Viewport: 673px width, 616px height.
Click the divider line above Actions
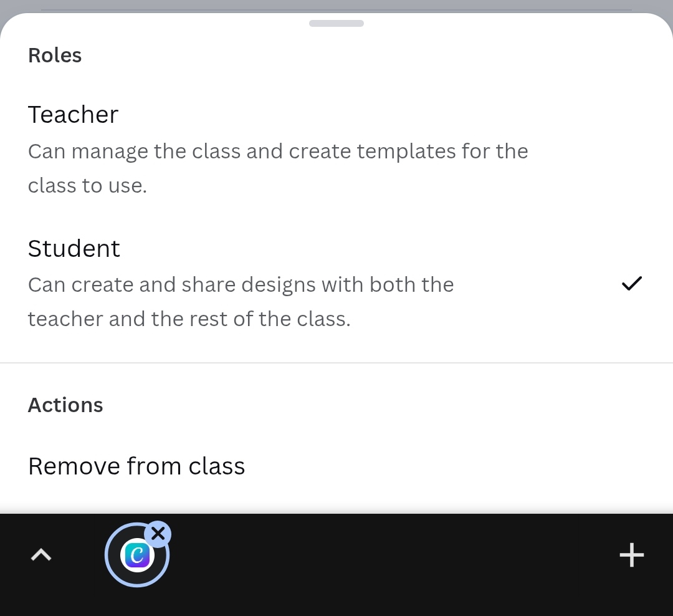coord(336,363)
